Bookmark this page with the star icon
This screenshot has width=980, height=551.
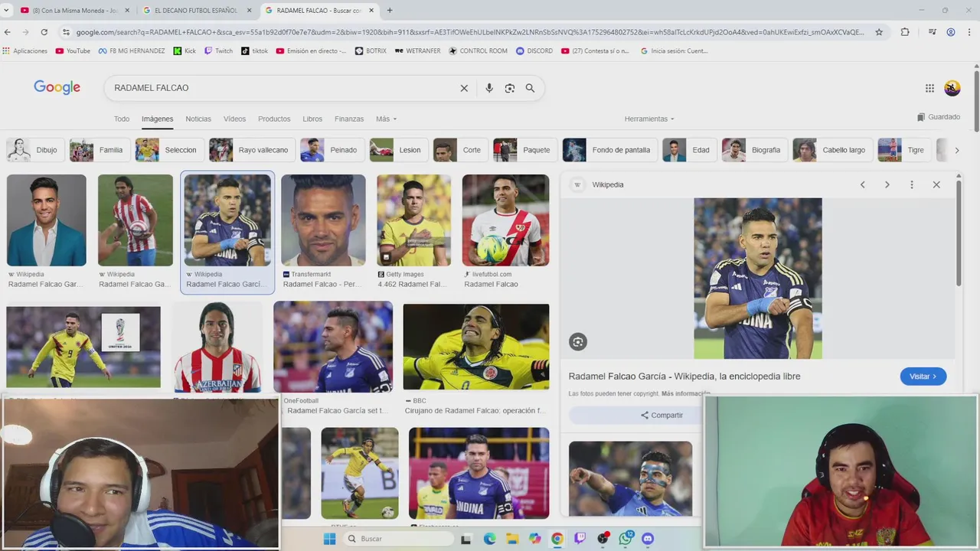(x=879, y=32)
